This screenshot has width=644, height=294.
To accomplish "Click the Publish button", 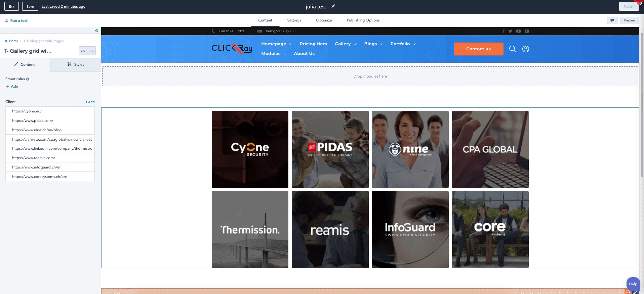I will pyautogui.click(x=629, y=6).
